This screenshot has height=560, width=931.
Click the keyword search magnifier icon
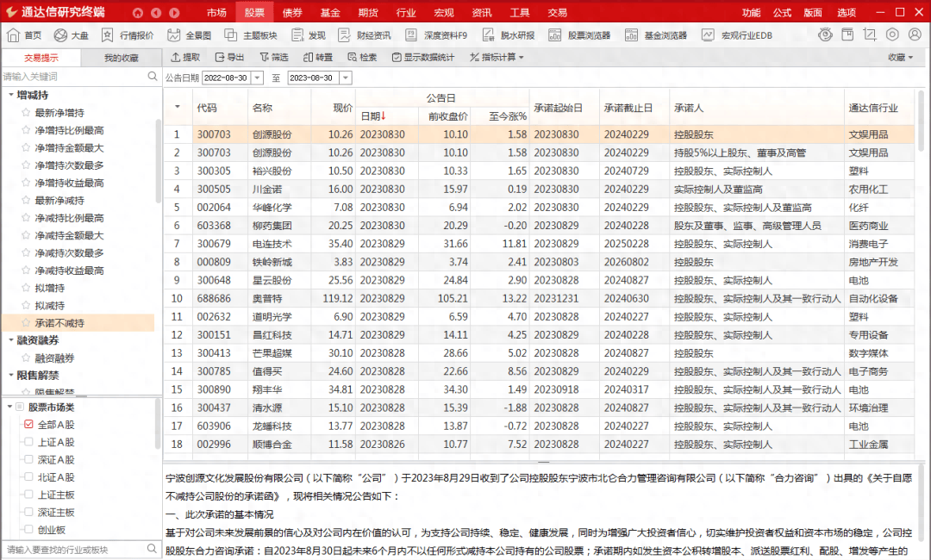[153, 77]
